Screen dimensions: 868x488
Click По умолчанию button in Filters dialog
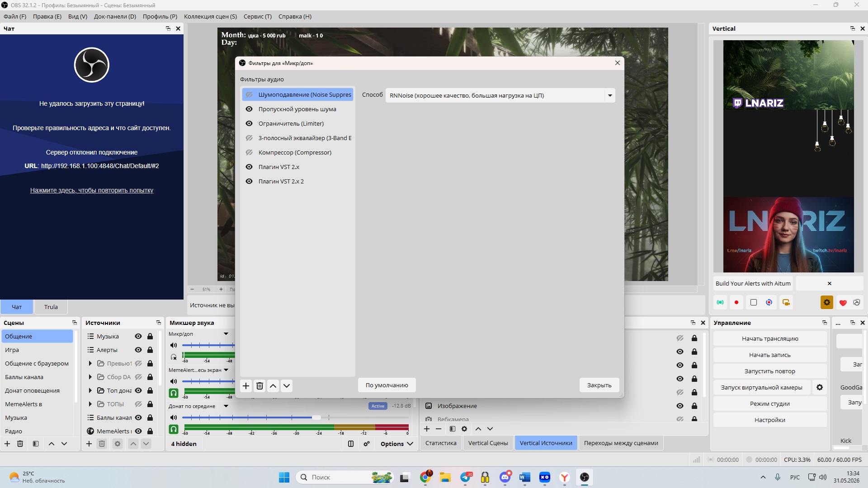click(x=387, y=385)
